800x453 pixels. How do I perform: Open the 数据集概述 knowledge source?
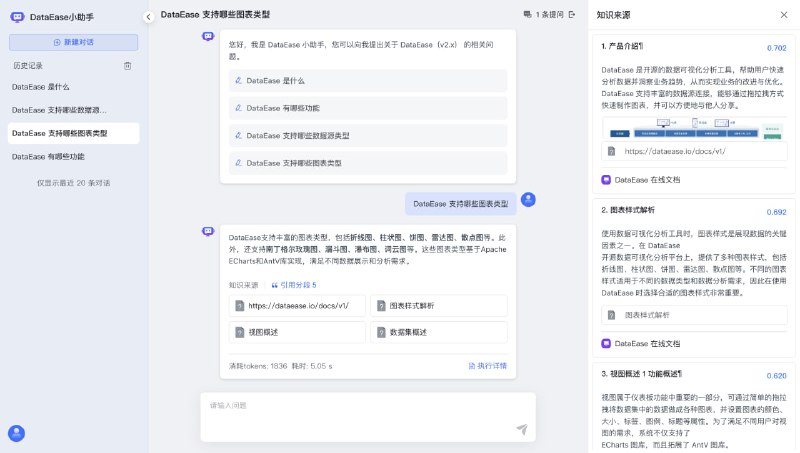(438, 332)
